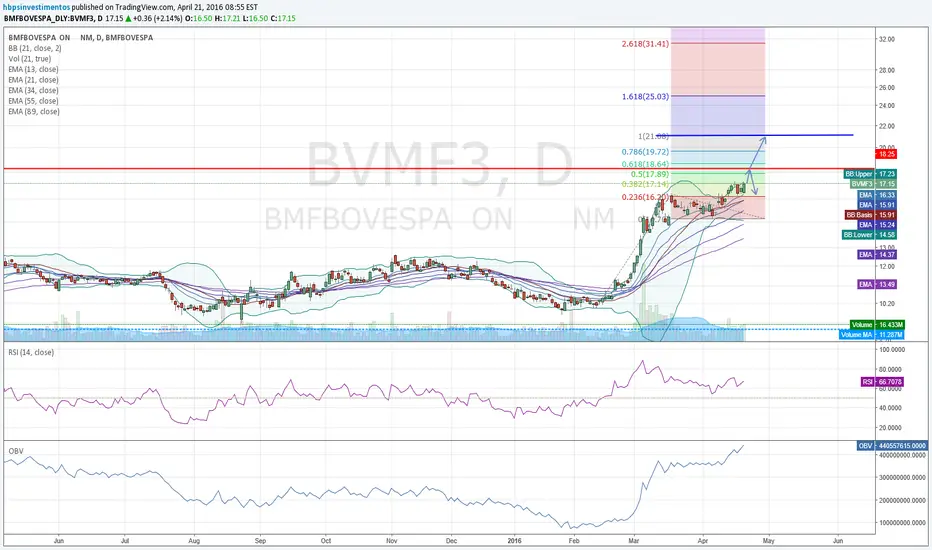Select the Vol (21, true) indicator label

pos(30,59)
